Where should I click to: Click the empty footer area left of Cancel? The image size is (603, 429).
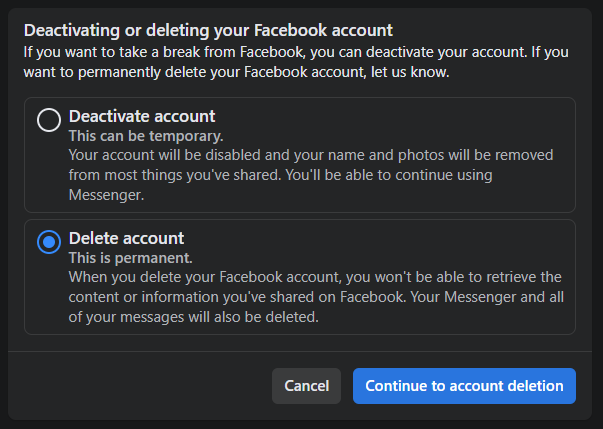140,386
